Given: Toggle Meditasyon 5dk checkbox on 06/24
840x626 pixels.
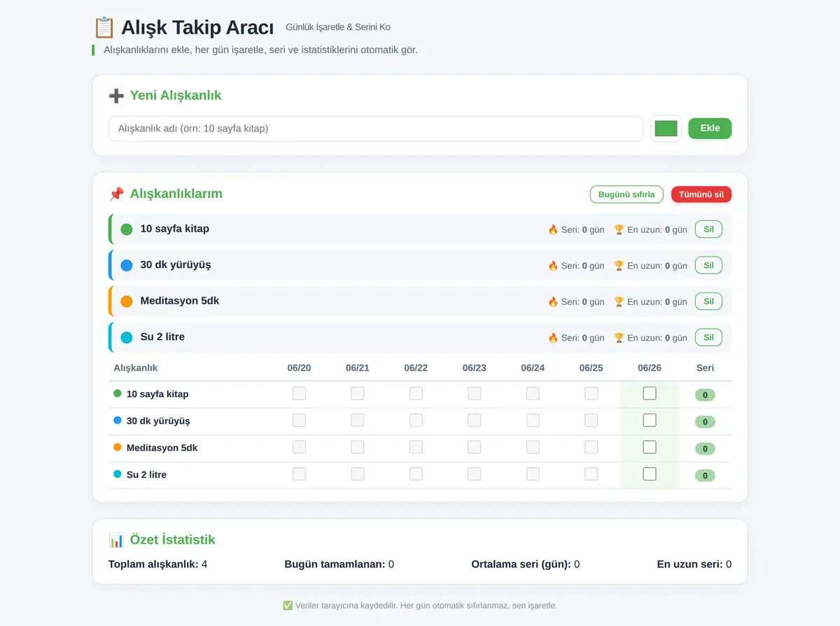Looking at the screenshot, I should point(533,447).
